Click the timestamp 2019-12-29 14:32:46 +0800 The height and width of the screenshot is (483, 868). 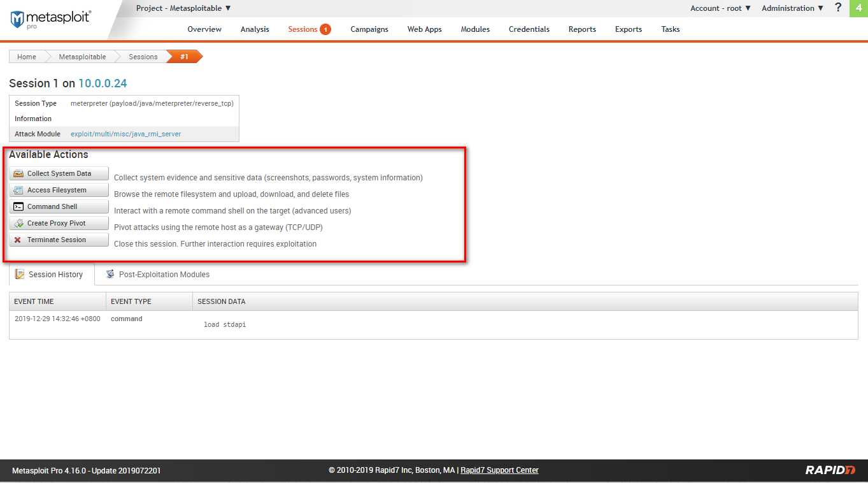tap(57, 319)
